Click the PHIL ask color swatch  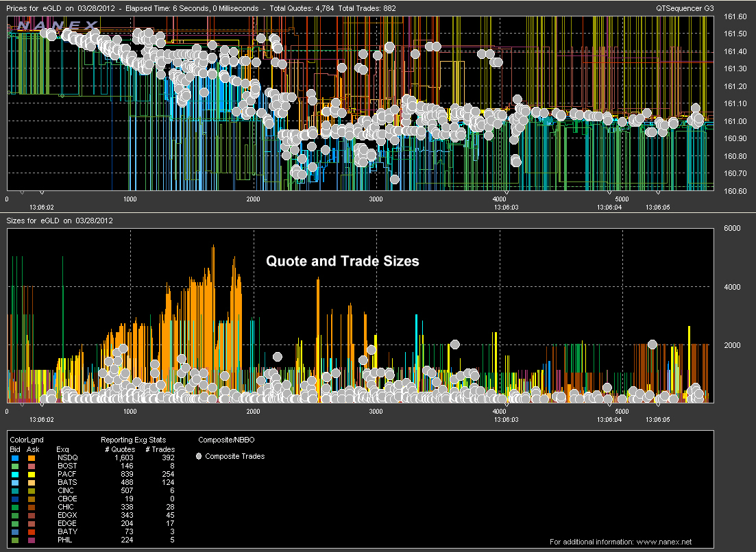(32, 540)
